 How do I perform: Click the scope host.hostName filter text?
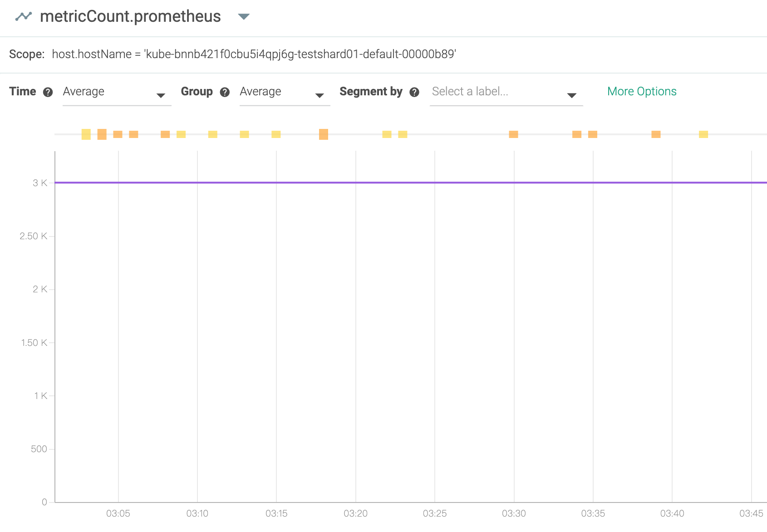[x=254, y=54]
